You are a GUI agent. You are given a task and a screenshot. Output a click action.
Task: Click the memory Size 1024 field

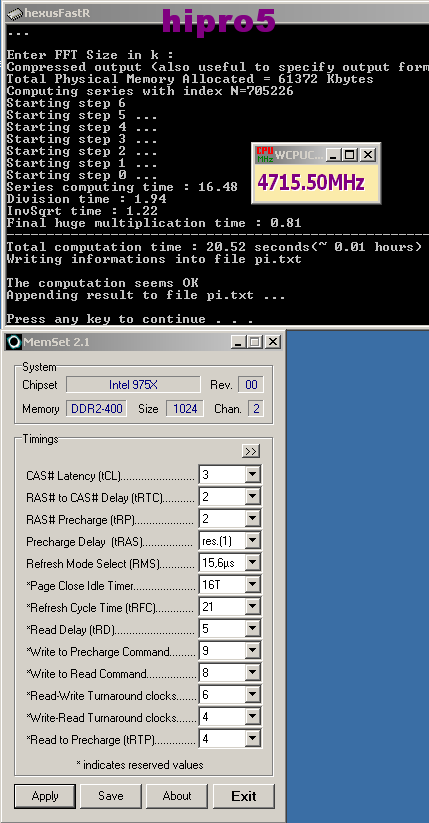click(185, 409)
